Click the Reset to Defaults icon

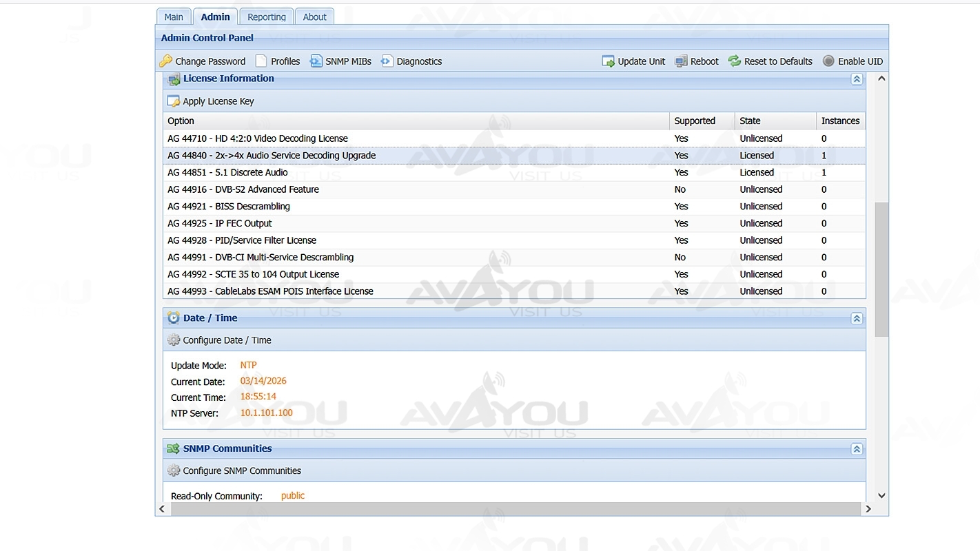point(735,61)
